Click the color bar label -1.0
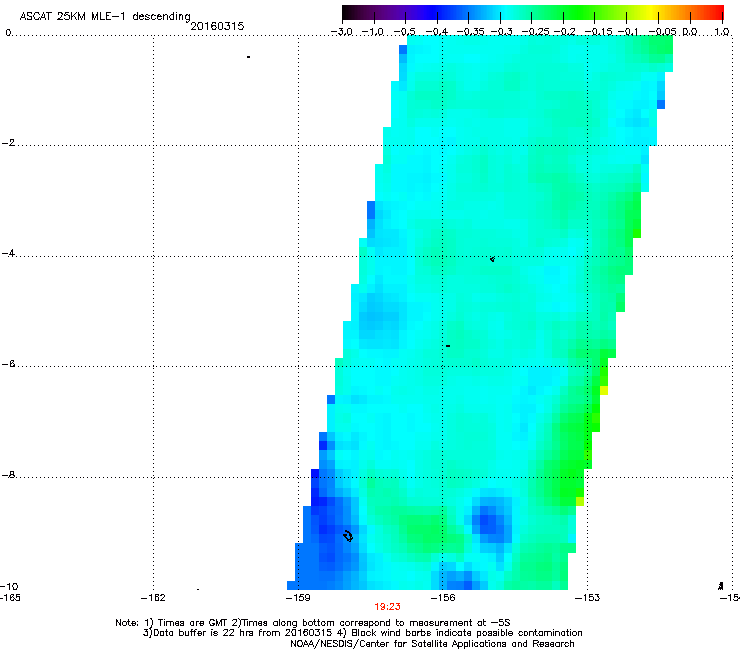This screenshot has width=740, height=650. [373, 32]
